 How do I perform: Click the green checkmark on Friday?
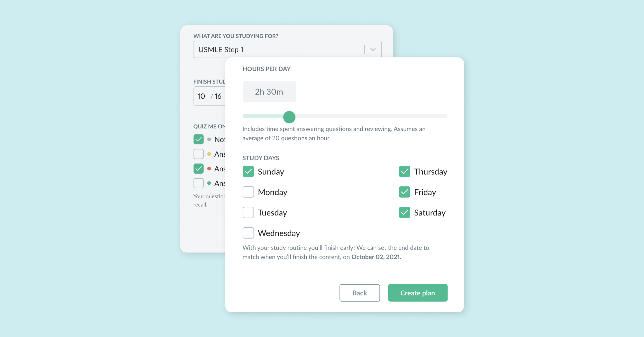[x=404, y=192]
